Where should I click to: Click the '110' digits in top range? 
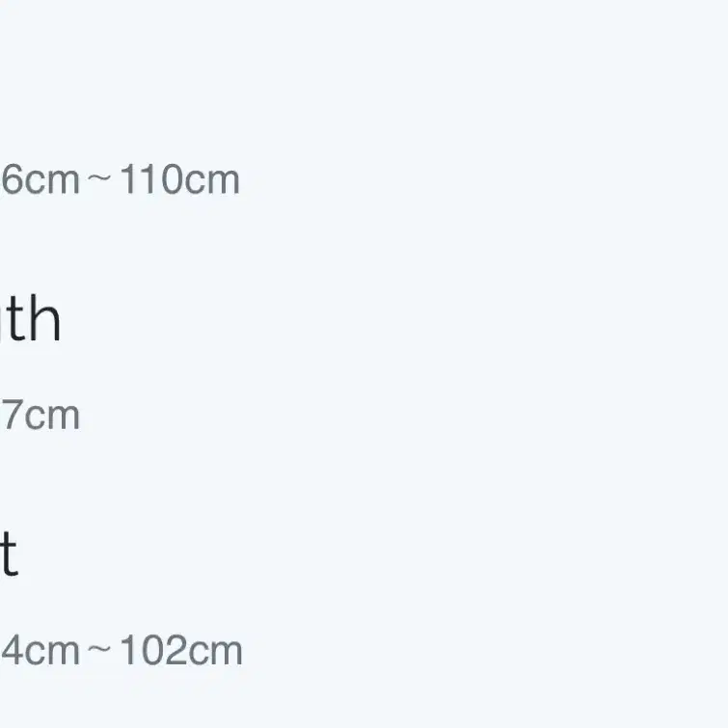coord(150,179)
